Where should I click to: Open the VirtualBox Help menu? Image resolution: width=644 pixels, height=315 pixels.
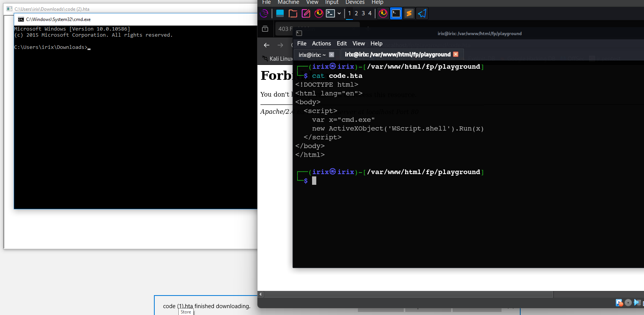tap(377, 2)
